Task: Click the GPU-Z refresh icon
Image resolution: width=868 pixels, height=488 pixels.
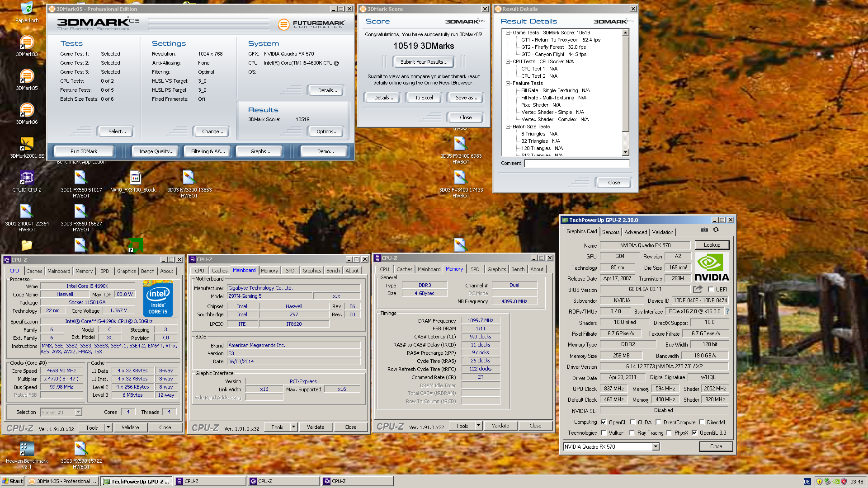Action: (716, 230)
